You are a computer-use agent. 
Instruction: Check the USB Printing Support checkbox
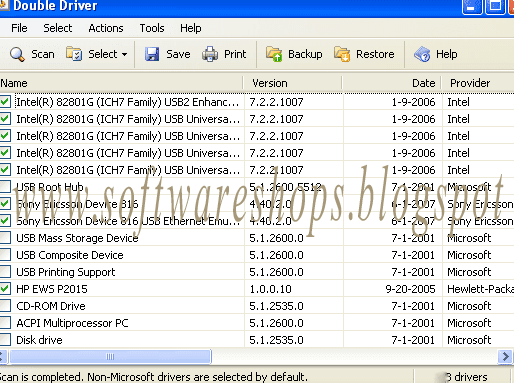click(5, 272)
